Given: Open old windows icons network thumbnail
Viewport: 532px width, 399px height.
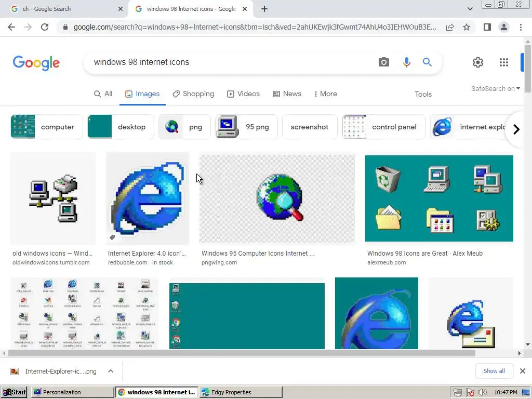Looking at the screenshot, I should coord(53,198).
